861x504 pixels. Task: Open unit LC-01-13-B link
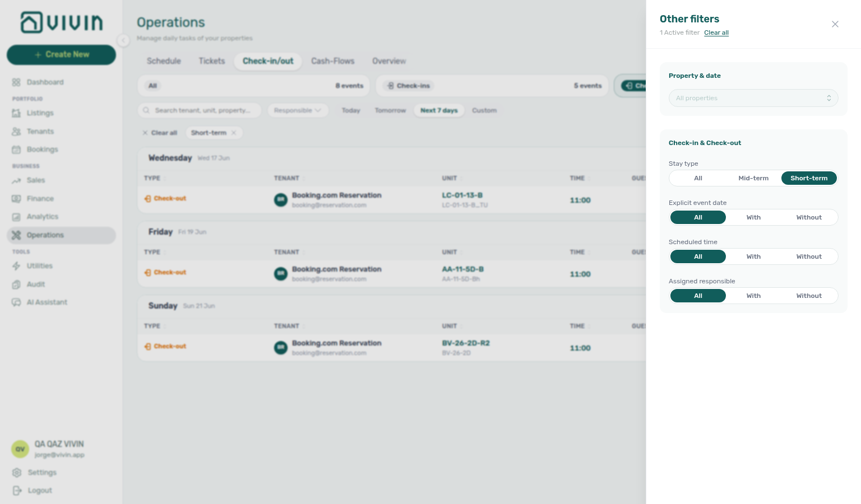[462, 195]
